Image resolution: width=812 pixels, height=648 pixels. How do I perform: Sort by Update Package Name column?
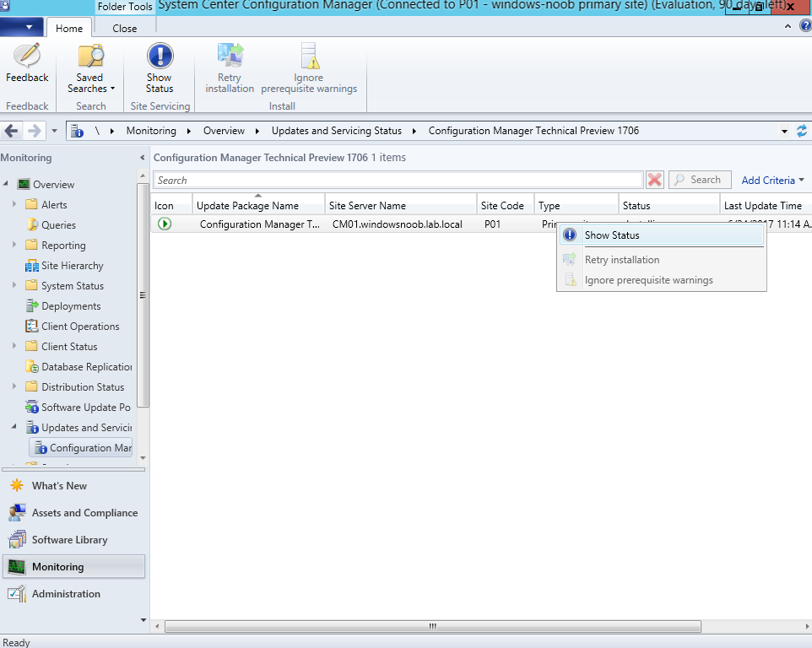(258, 206)
